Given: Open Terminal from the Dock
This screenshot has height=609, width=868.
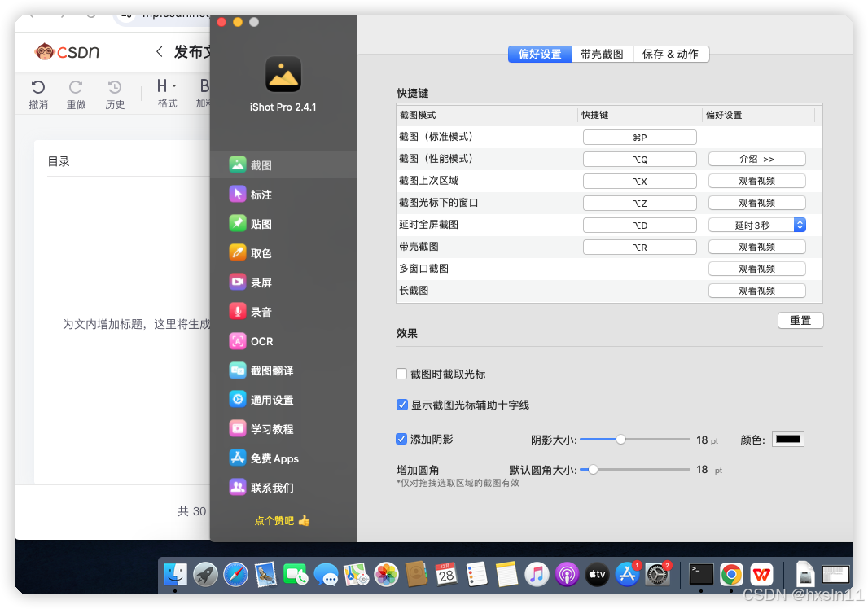Looking at the screenshot, I should [x=701, y=574].
